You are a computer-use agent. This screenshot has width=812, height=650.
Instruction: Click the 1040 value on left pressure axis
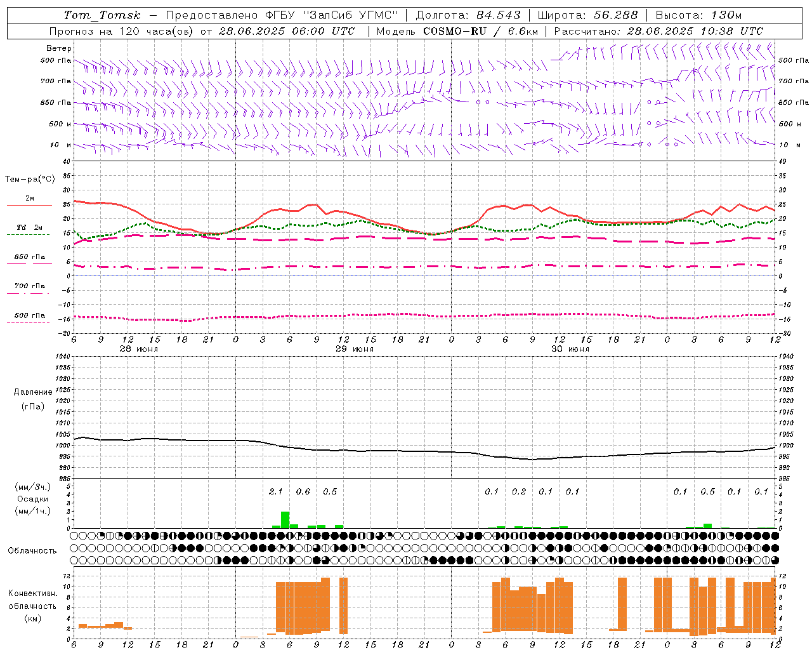tap(62, 357)
